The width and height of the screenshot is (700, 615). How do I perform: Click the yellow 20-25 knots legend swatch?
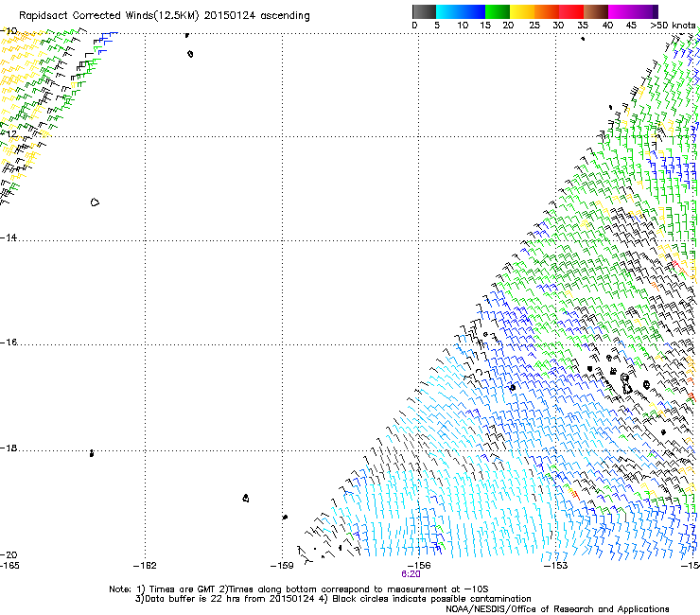click(x=522, y=11)
